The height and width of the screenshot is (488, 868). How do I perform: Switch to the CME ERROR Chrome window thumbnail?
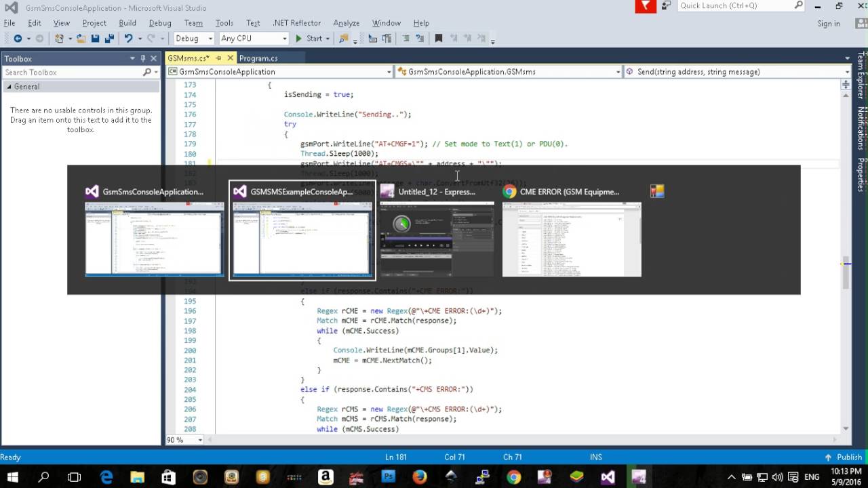click(x=572, y=230)
